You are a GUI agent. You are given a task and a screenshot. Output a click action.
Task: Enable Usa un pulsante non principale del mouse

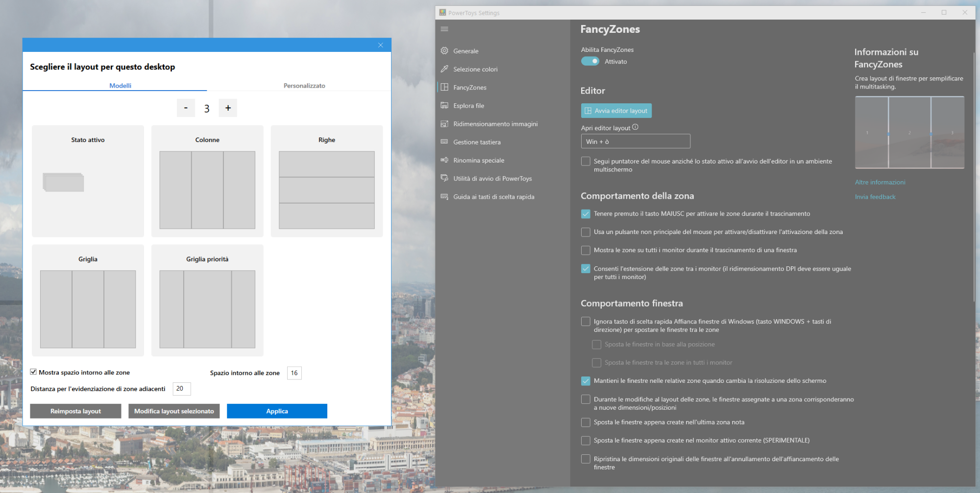pyautogui.click(x=586, y=232)
